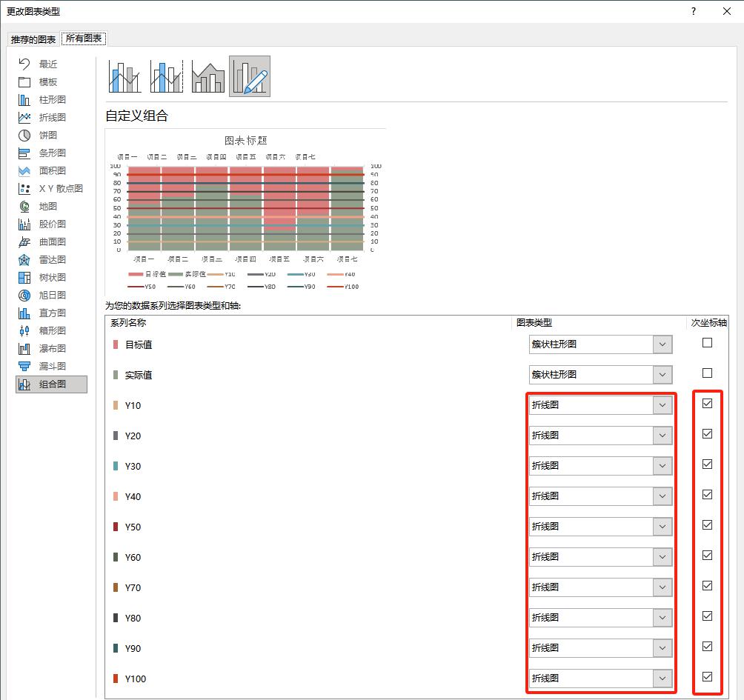Uncheck secondary axis for Y30 series

click(x=707, y=464)
